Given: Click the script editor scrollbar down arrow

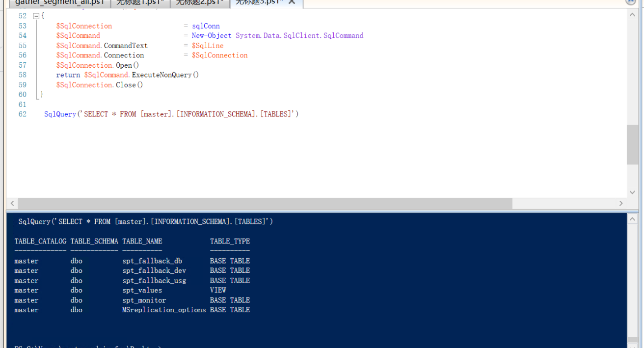Looking at the screenshot, I should [x=633, y=192].
